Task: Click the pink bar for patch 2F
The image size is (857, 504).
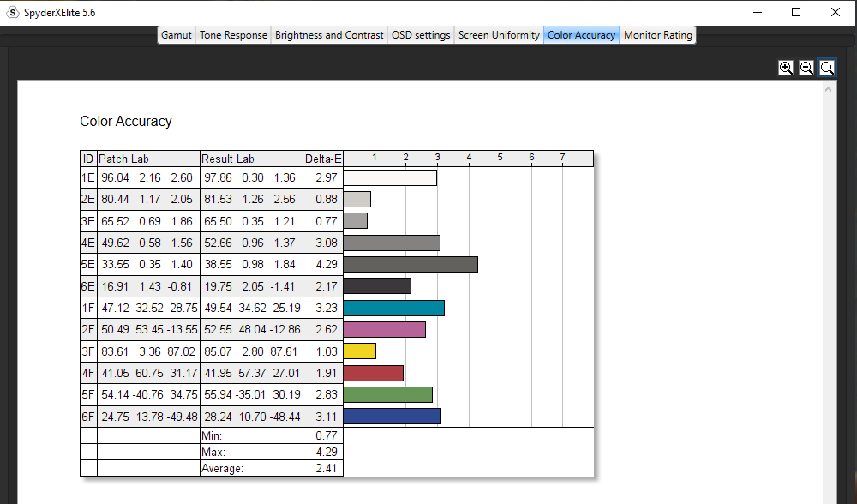Action: click(385, 329)
